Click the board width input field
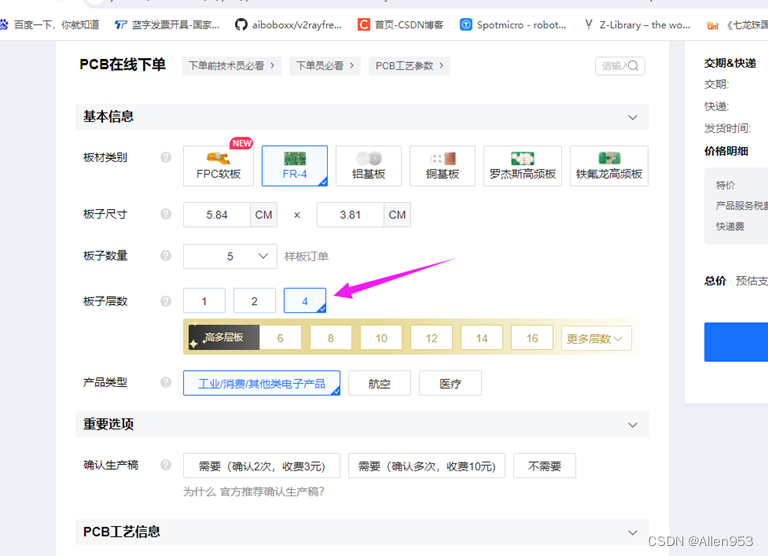 [x=216, y=215]
